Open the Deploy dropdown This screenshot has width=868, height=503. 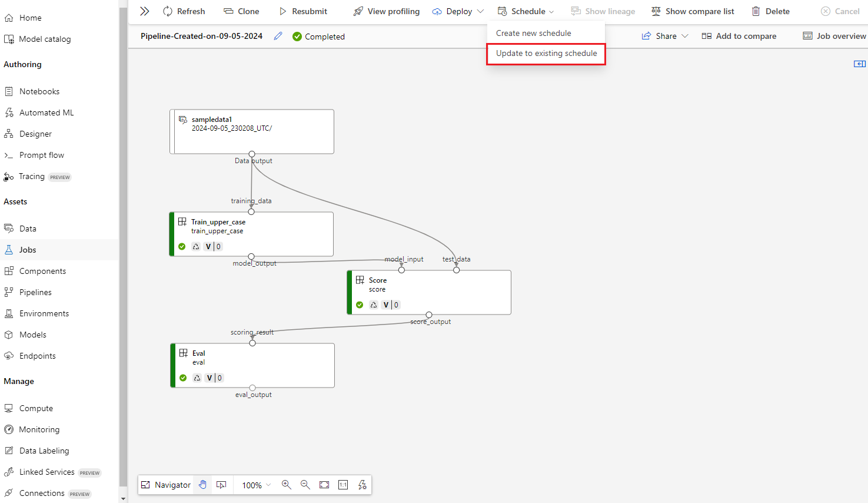pyautogui.click(x=458, y=11)
